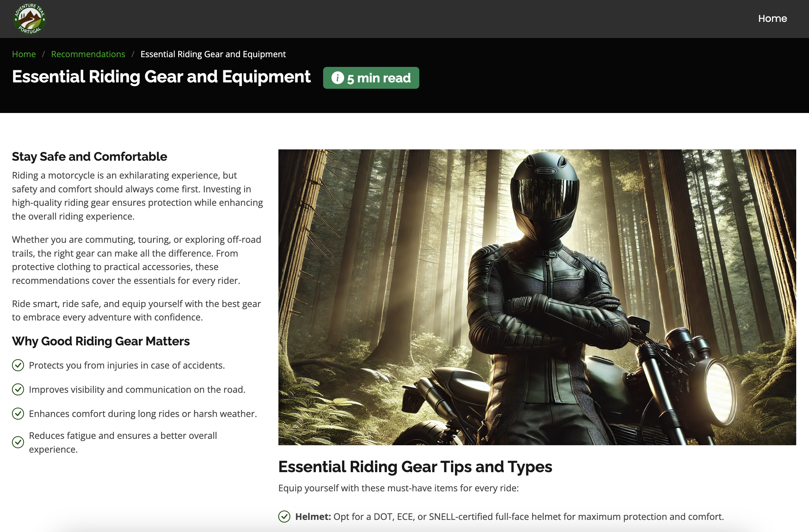Click check icon beside 'Protects you from injuries'
The height and width of the screenshot is (532, 809).
point(18,365)
